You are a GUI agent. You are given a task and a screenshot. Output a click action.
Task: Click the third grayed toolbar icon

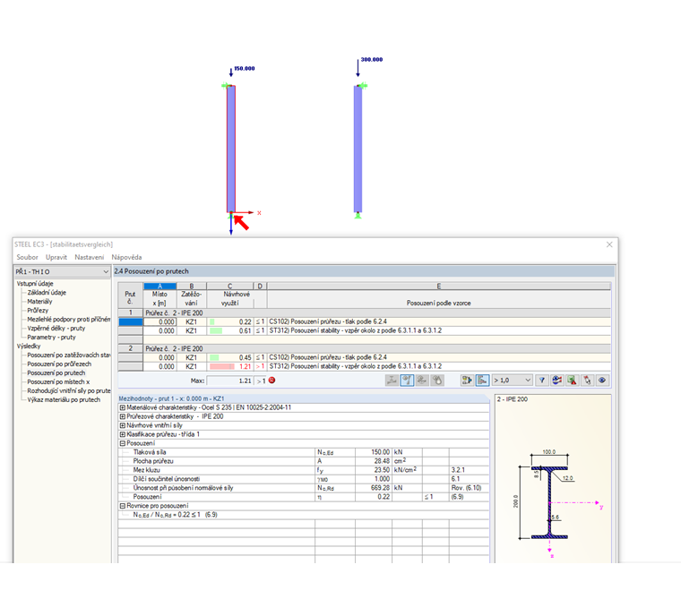422,381
